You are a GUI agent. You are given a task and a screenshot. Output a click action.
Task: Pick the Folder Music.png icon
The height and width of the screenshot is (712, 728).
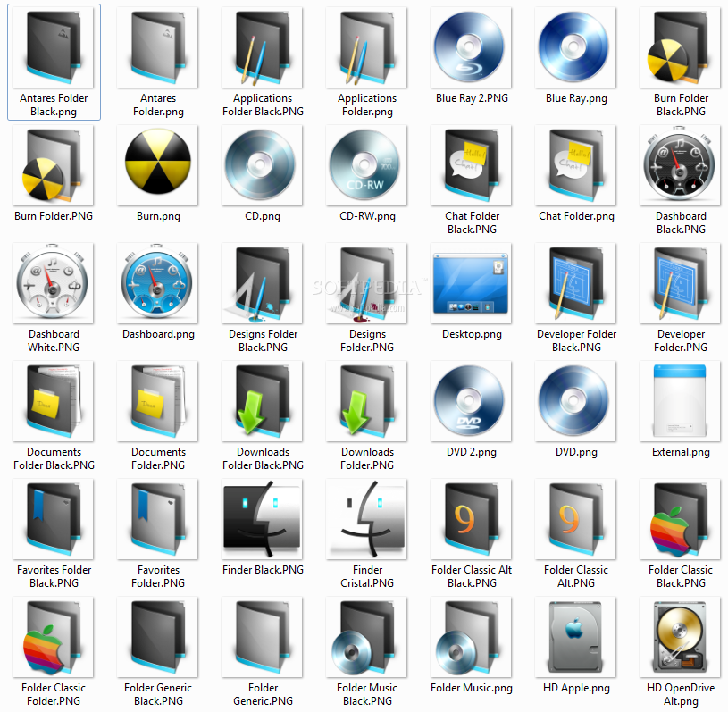pyautogui.click(x=472, y=637)
